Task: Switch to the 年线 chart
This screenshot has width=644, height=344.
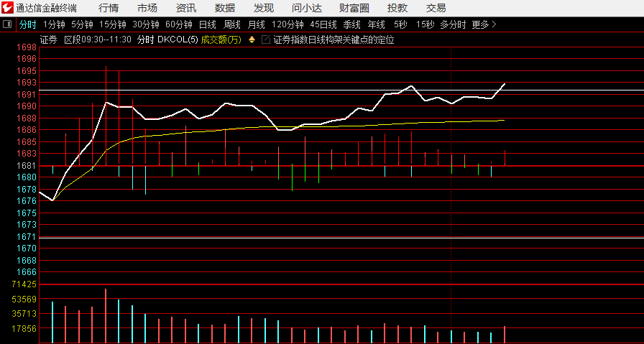Action: click(x=376, y=24)
